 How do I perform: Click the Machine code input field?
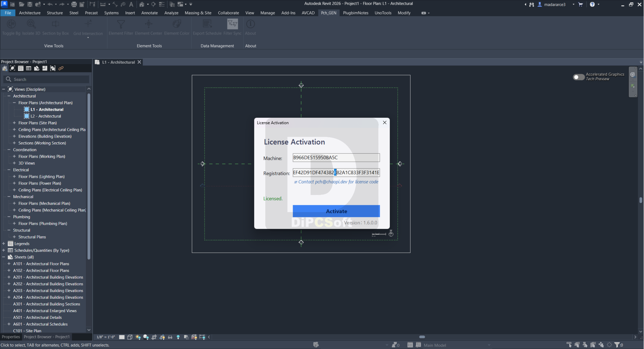[x=336, y=158]
